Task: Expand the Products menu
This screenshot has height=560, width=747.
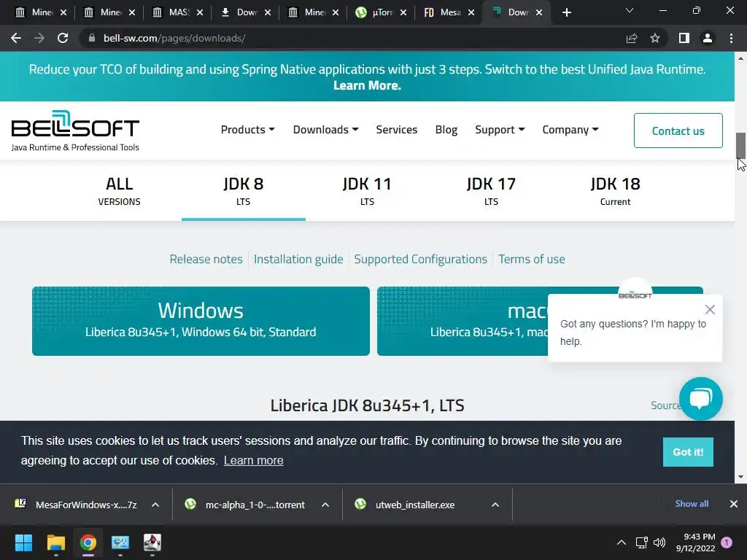Action: click(248, 130)
